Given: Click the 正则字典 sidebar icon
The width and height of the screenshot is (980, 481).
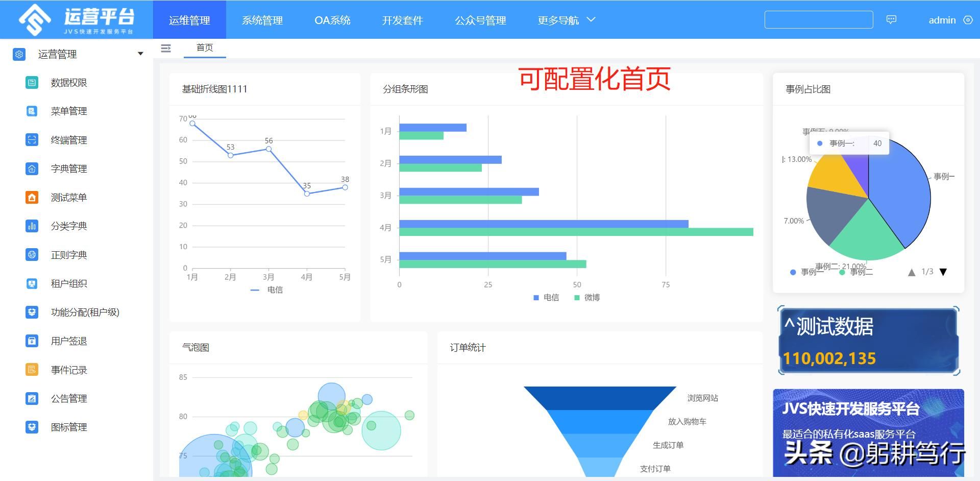Looking at the screenshot, I should (x=32, y=254).
